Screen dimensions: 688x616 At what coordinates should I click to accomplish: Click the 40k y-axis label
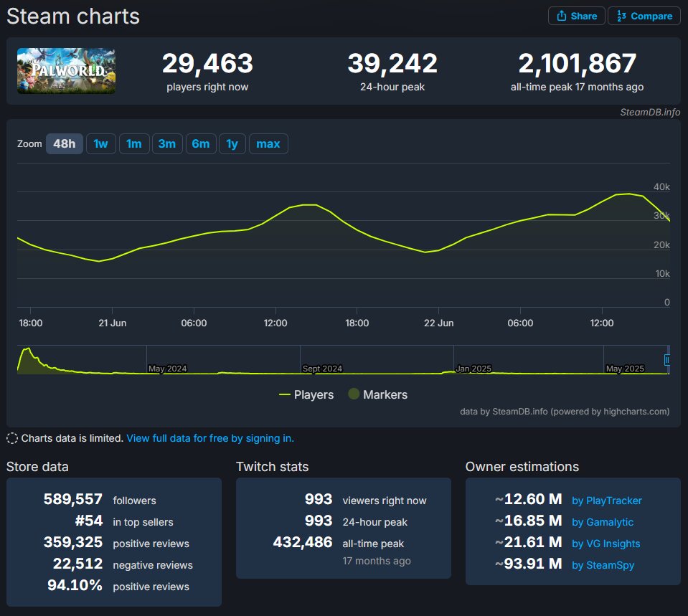(661, 187)
